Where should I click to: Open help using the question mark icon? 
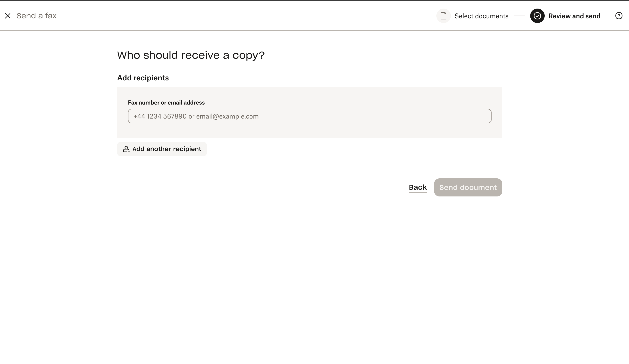click(619, 16)
